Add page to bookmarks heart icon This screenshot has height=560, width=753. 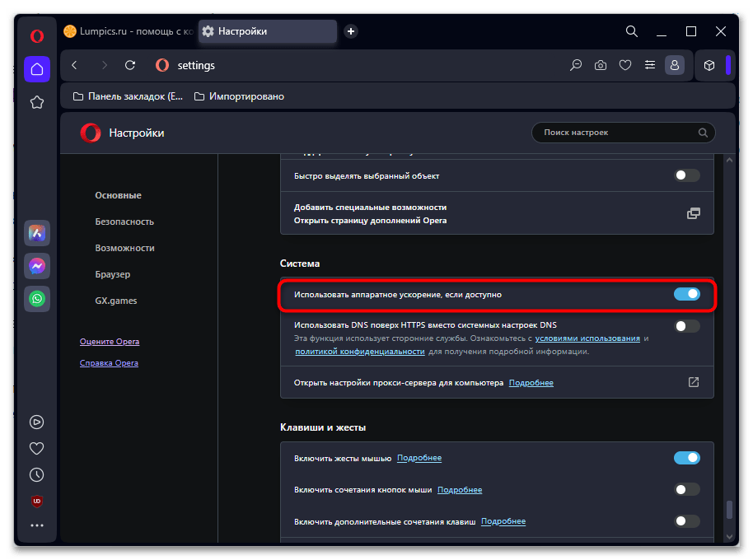coord(624,65)
